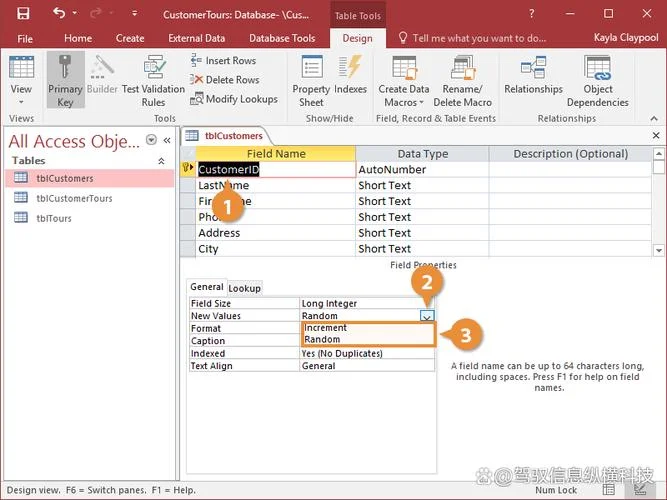Click the Undo arrow icon

(x=59, y=13)
